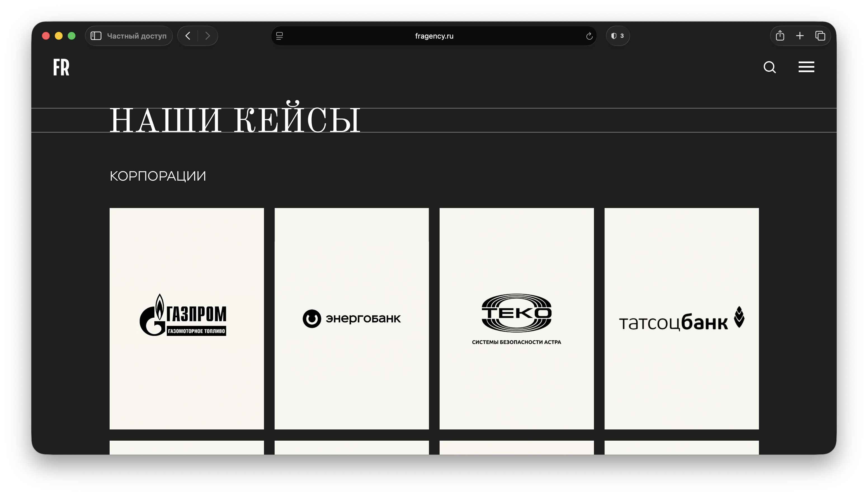Click the address bar showing fragency.ru

coord(434,36)
